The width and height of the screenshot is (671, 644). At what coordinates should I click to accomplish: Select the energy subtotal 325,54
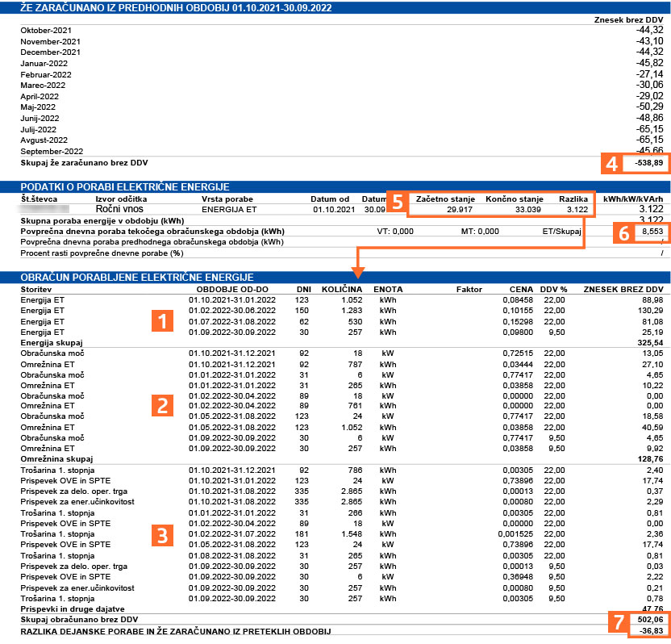pyautogui.click(x=649, y=342)
